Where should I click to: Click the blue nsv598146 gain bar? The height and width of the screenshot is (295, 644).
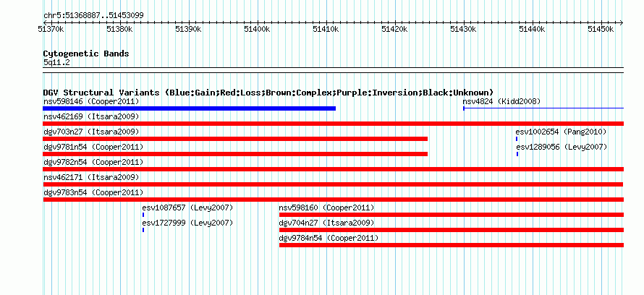pyautogui.click(x=190, y=108)
